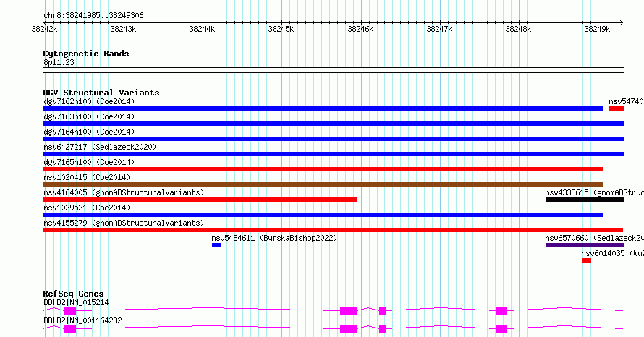Open the nsv1020415 (Coe2014) label
The image size is (644, 337).
coord(87,177)
